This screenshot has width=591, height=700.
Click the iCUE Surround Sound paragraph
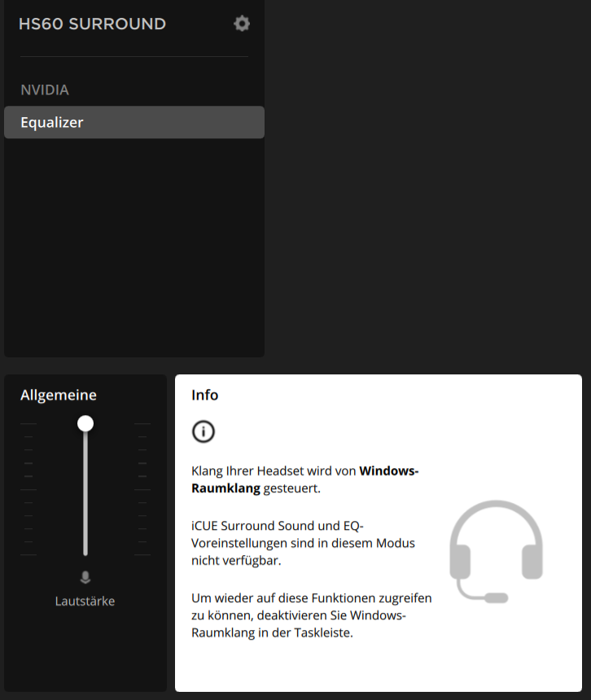click(303, 543)
